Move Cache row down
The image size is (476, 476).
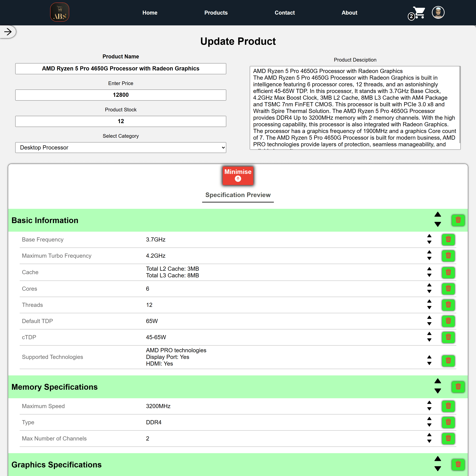[429, 275]
